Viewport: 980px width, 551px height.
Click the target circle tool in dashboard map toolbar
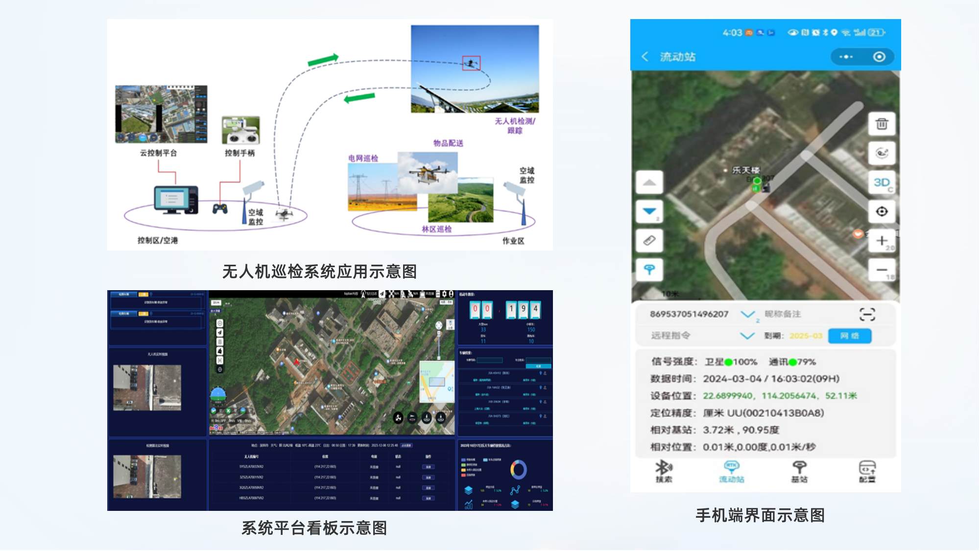(220, 323)
